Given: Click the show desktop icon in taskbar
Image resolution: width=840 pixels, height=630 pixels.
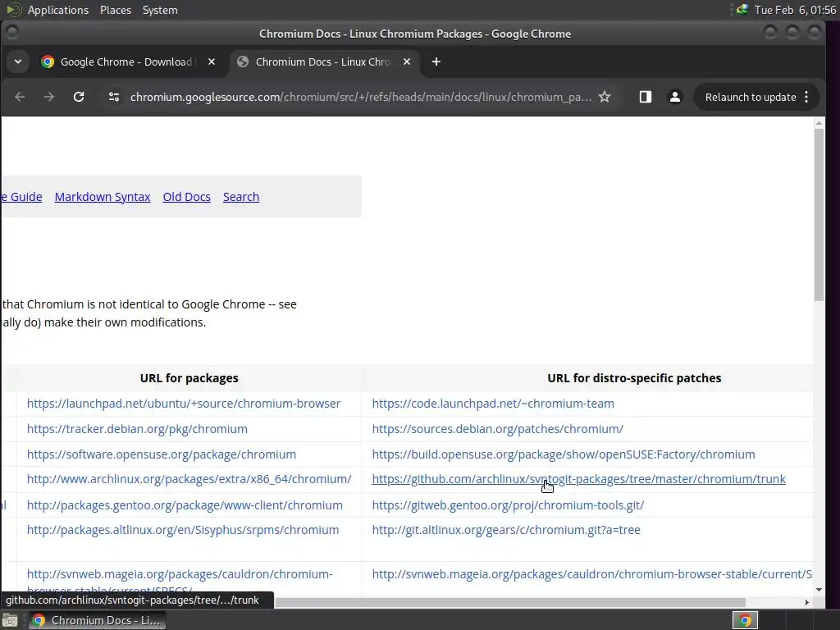Looking at the screenshot, I should [10, 620].
